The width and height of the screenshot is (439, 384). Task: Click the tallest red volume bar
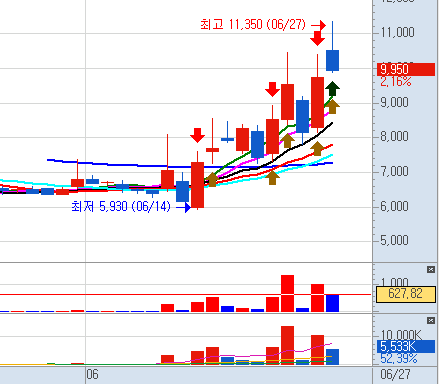coord(287,345)
